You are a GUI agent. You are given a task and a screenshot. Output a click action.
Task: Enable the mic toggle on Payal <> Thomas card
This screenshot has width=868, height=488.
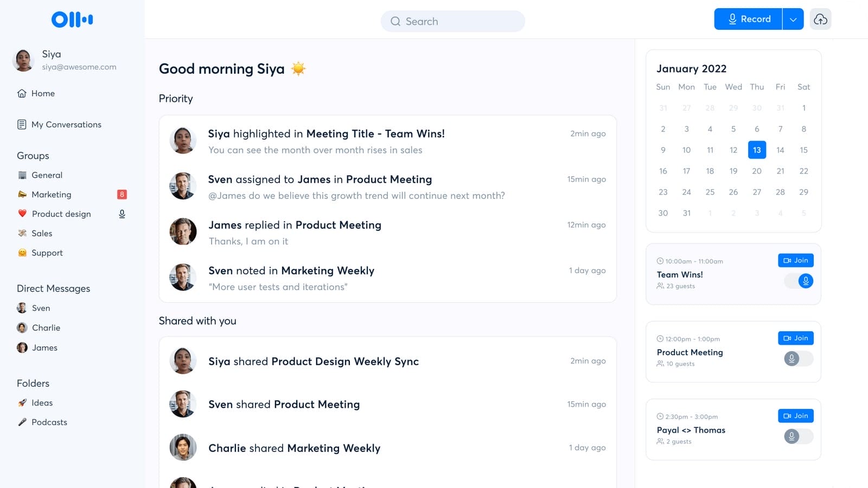[797, 436]
